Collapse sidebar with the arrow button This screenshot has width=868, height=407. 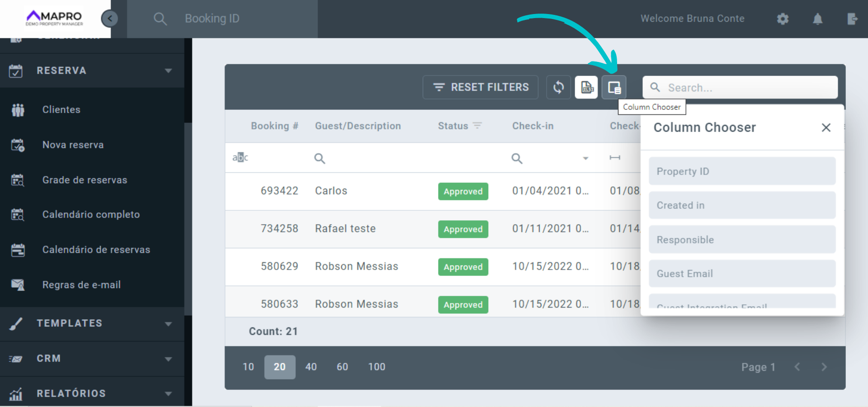(109, 19)
